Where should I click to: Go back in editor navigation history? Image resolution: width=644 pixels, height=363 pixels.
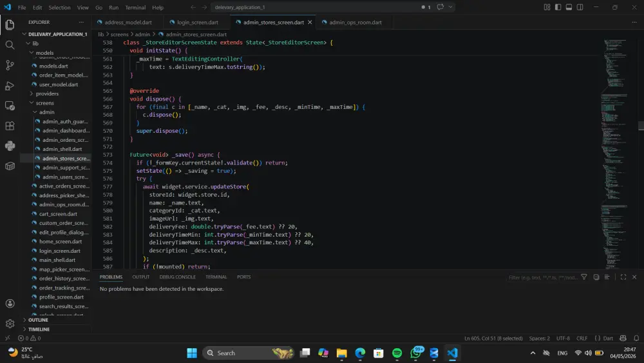(193, 7)
